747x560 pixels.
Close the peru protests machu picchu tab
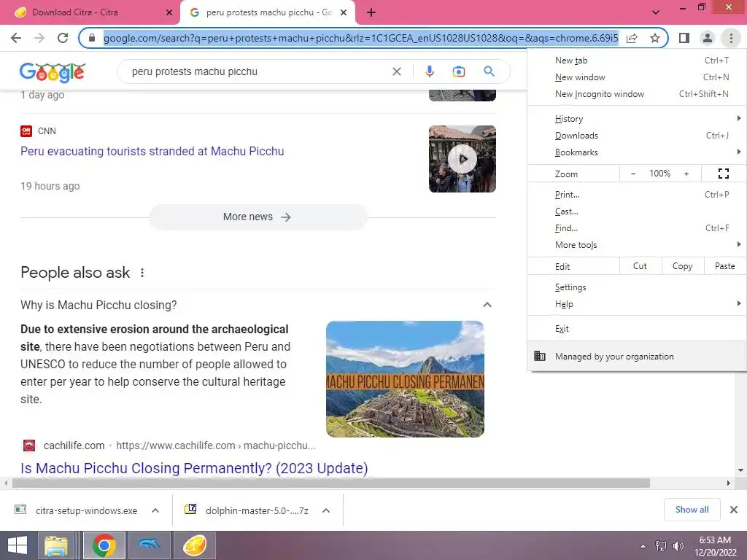pyautogui.click(x=344, y=12)
